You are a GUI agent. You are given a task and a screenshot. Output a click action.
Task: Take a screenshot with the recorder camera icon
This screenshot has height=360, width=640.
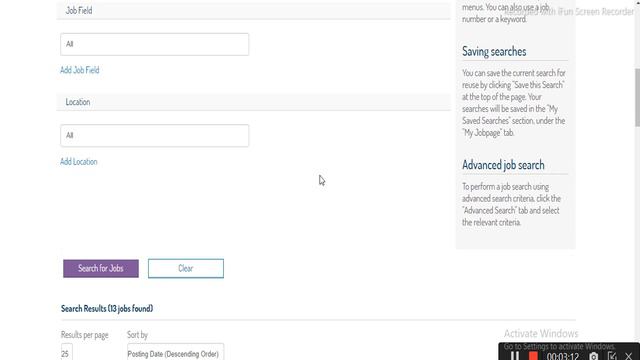pyautogui.click(x=593, y=356)
